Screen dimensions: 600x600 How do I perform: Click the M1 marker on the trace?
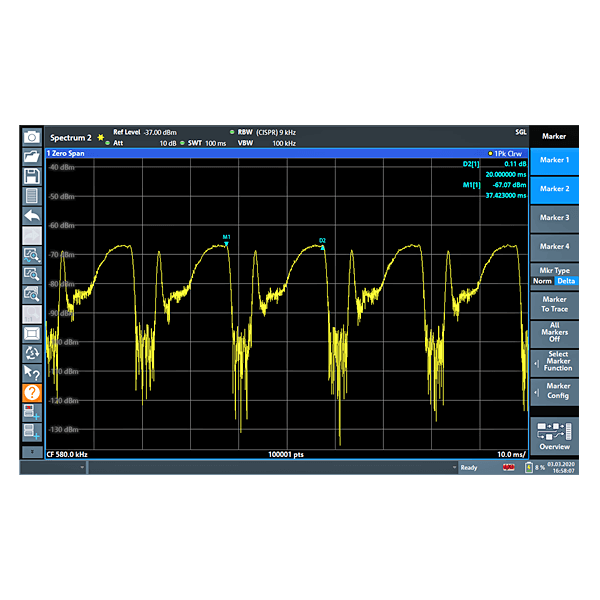pyautogui.click(x=227, y=244)
